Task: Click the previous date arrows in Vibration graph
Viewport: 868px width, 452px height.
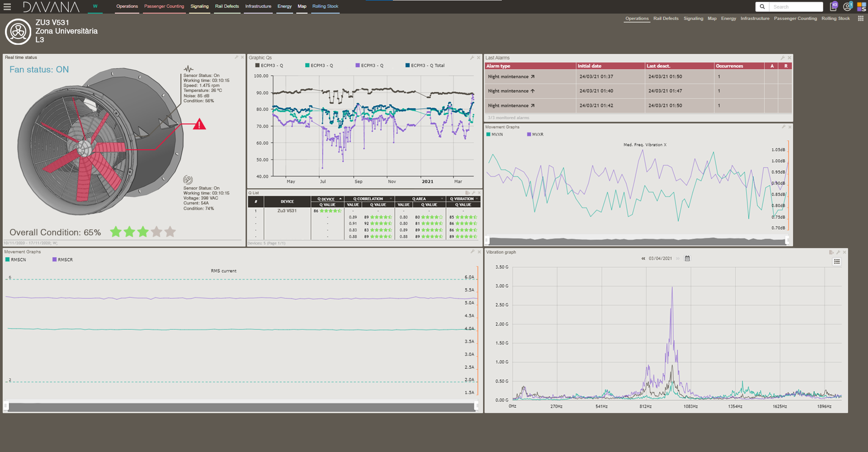Action: [643, 258]
